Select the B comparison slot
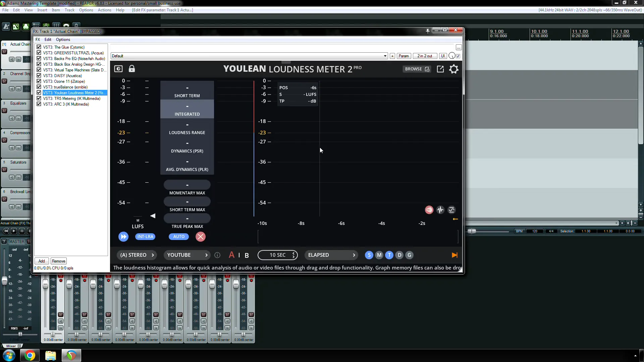The image size is (644, 362). tap(247, 255)
